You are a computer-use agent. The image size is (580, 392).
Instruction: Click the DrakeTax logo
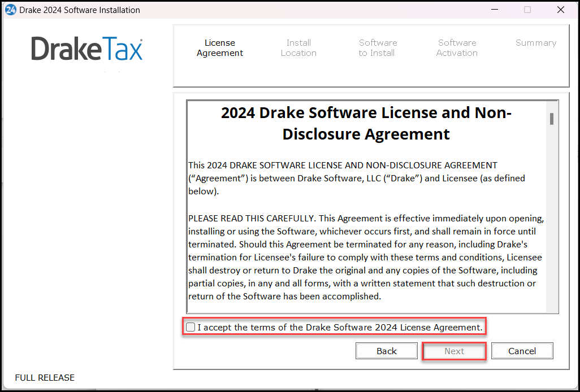coord(87,49)
